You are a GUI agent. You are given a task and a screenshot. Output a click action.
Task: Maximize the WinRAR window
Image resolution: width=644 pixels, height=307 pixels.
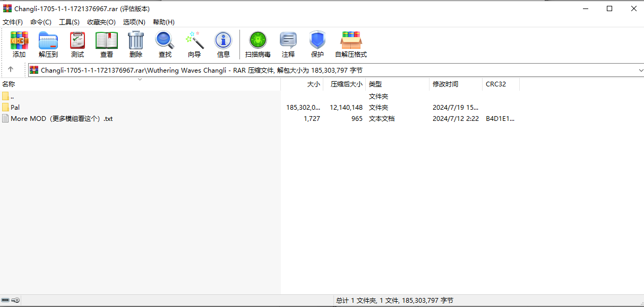[x=609, y=8]
